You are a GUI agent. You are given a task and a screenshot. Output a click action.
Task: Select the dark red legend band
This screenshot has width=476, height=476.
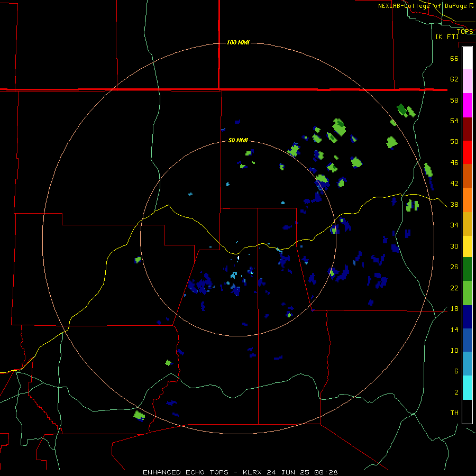pos(467,129)
